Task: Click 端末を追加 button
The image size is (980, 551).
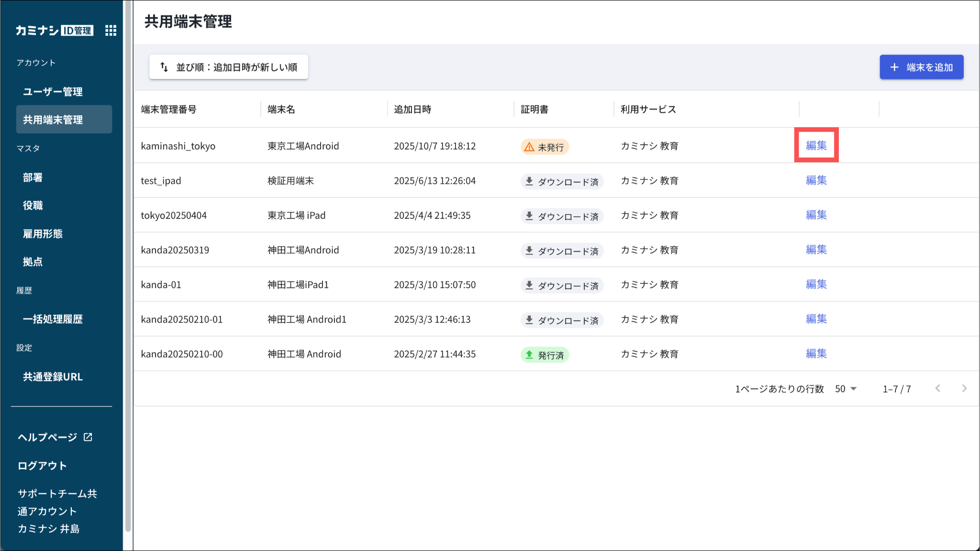Action: pyautogui.click(x=921, y=67)
